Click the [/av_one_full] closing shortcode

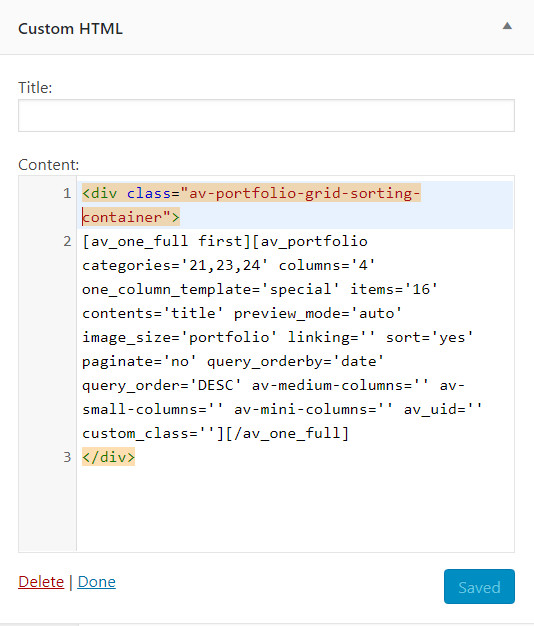[x=287, y=433]
